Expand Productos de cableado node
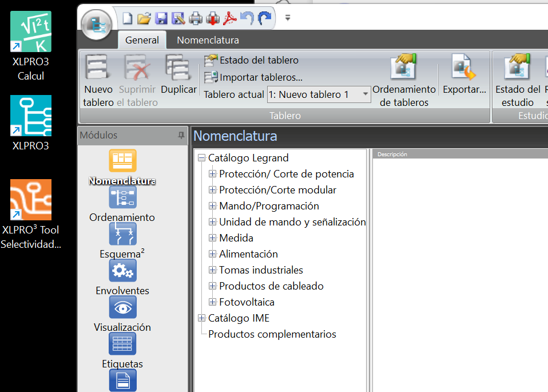Screen dimensions: 548x392 212,286
